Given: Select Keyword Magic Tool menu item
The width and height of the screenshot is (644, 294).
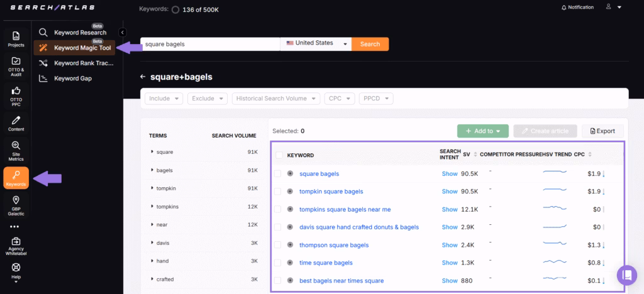Looking at the screenshot, I should click(x=82, y=48).
